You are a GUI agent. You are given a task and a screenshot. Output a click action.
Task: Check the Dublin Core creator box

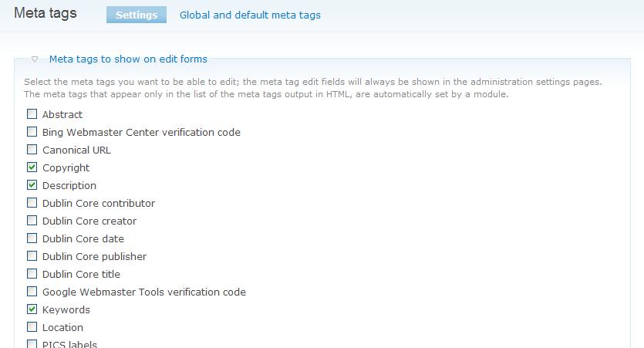(x=32, y=221)
